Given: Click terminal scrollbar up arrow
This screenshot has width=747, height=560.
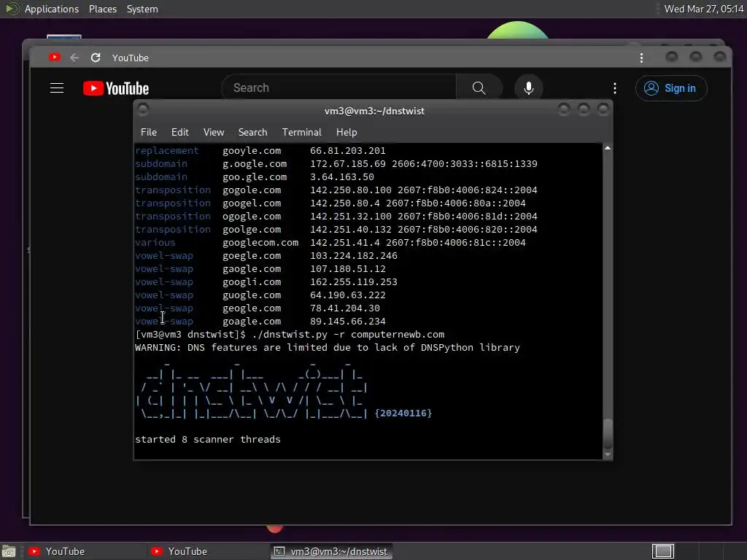Looking at the screenshot, I should coord(608,149).
